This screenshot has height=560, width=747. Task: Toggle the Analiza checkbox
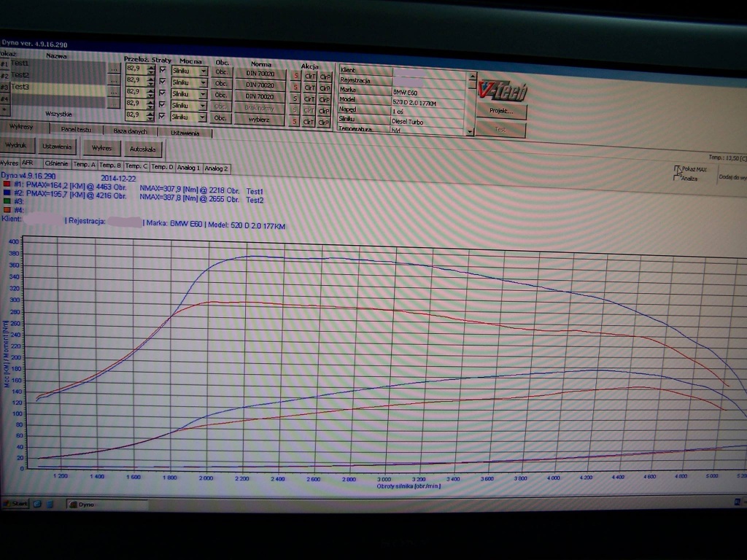point(677,178)
